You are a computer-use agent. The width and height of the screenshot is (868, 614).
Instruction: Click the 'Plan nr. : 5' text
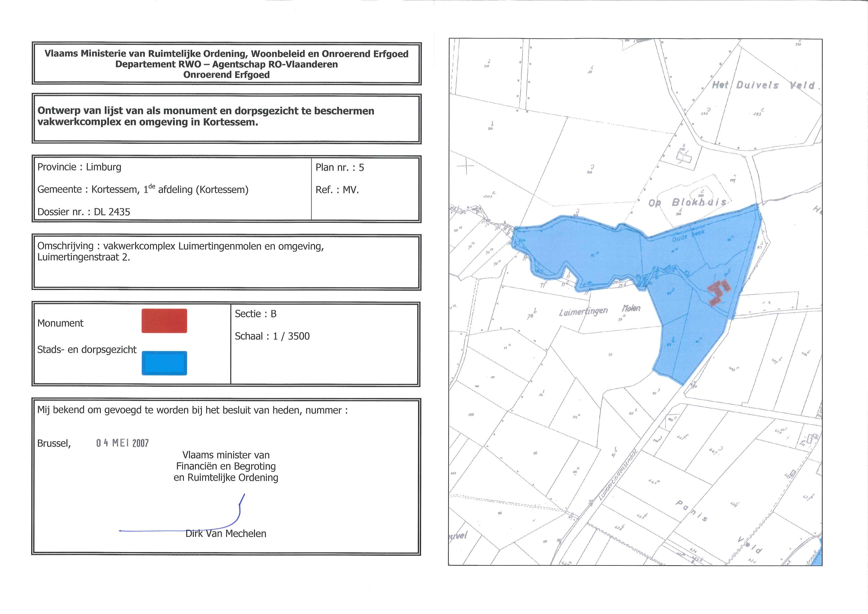pos(339,167)
